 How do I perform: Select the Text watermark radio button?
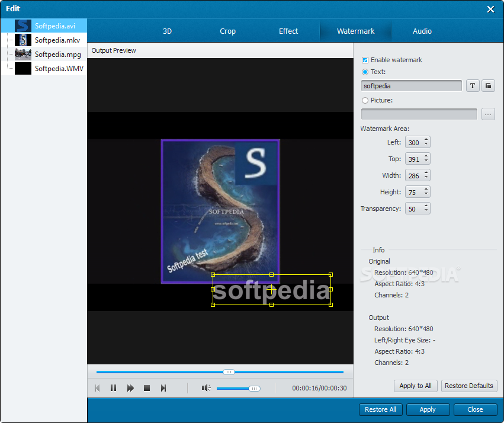(365, 72)
